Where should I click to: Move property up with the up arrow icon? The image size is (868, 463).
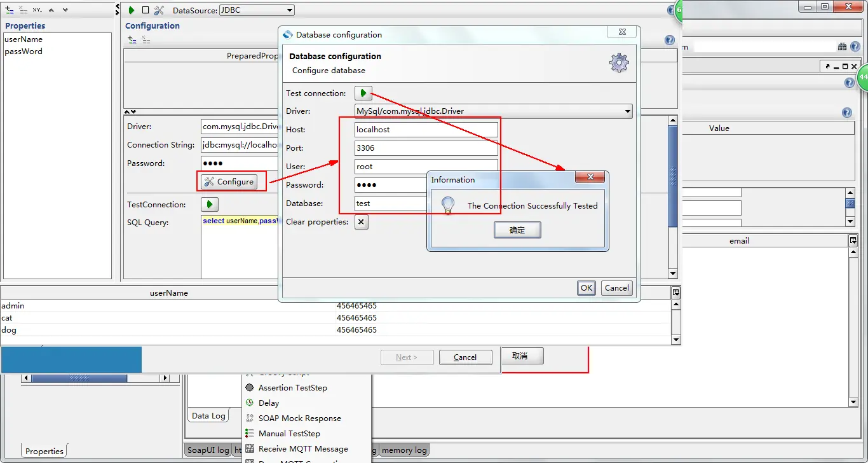pyautogui.click(x=51, y=10)
